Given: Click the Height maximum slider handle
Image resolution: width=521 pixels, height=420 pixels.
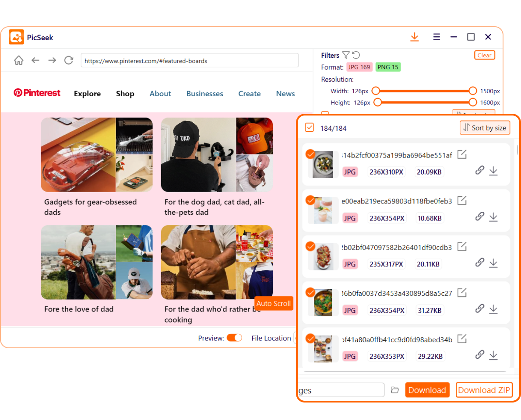Looking at the screenshot, I should [x=472, y=102].
